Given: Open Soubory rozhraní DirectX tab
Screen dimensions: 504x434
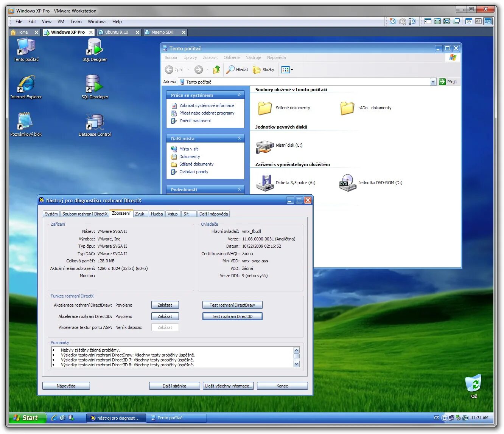Looking at the screenshot, I should click(x=85, y=214).
